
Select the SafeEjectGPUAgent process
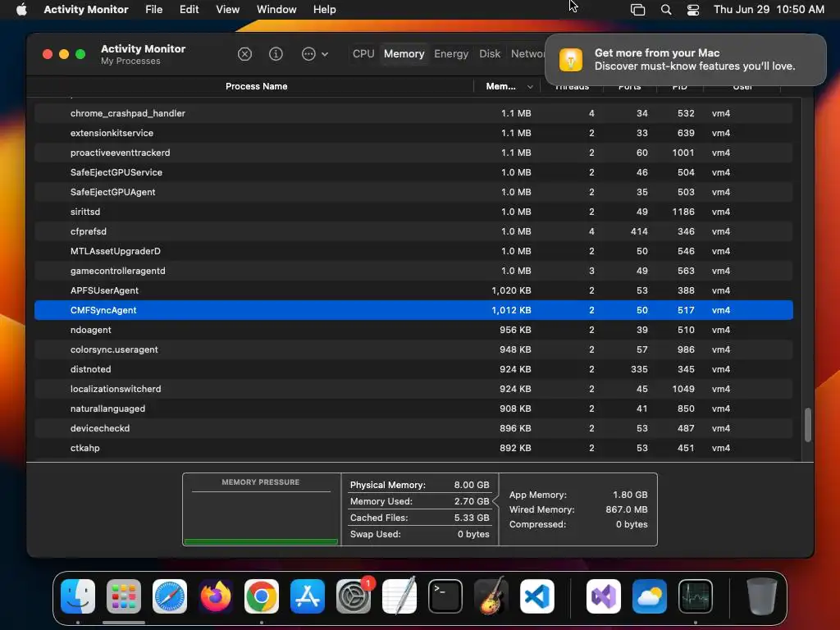click(x=413, y=192)
